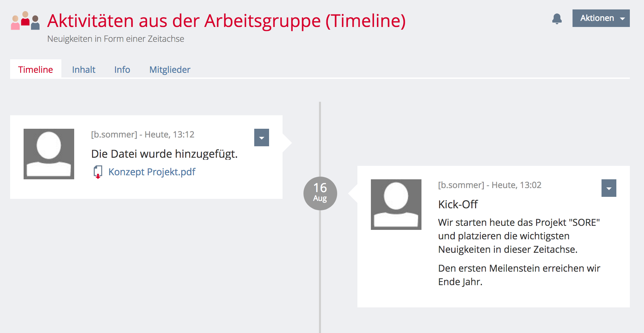Viewport: 644px width, 333px height.
Task: Select the Timeline tab
Action: (36, 69)
